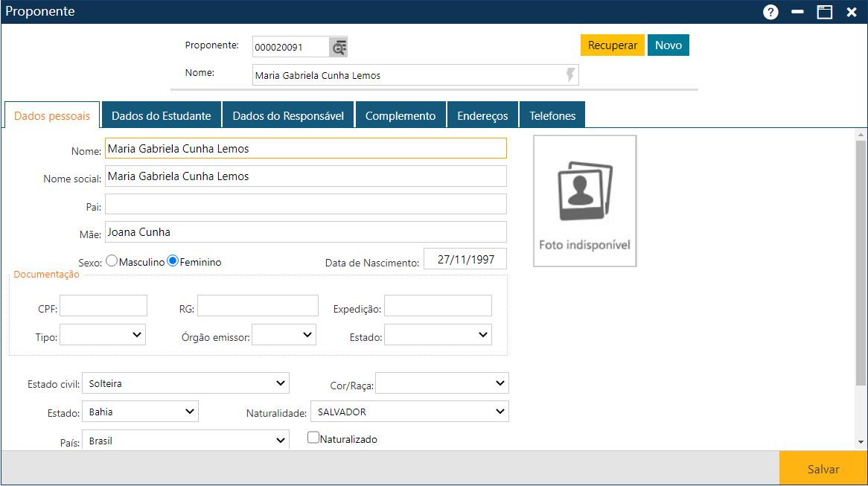Open the help question mark icon
Image resolution: width=868 pixels, height=486 pixels.
coord(770,12)
